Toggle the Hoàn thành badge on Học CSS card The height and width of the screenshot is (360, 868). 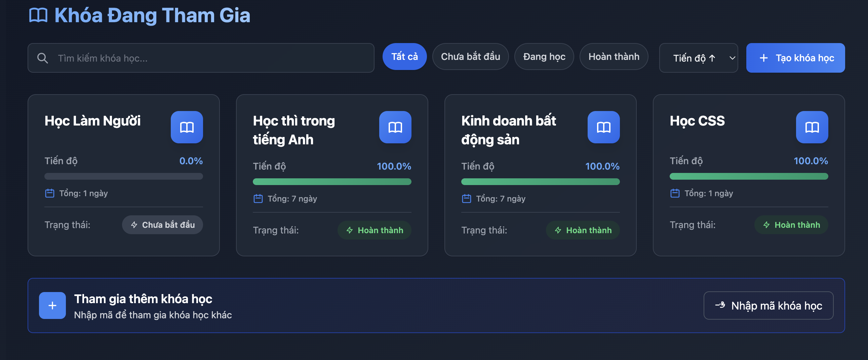click(x=791, y=224)
